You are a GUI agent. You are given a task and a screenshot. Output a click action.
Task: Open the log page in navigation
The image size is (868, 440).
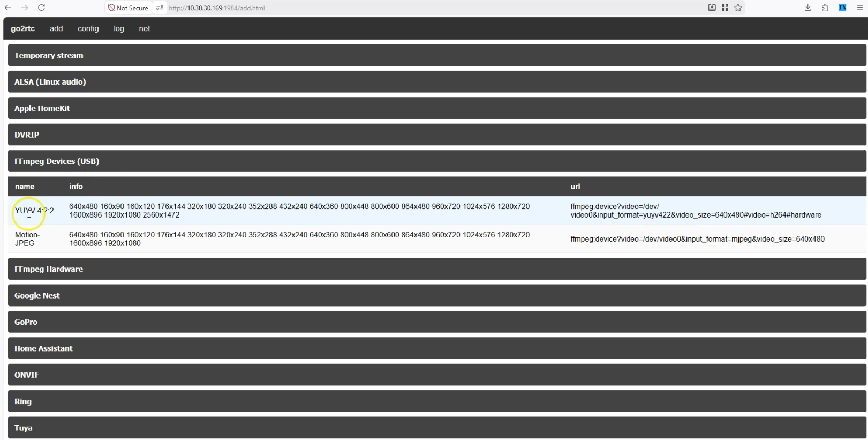119,28
